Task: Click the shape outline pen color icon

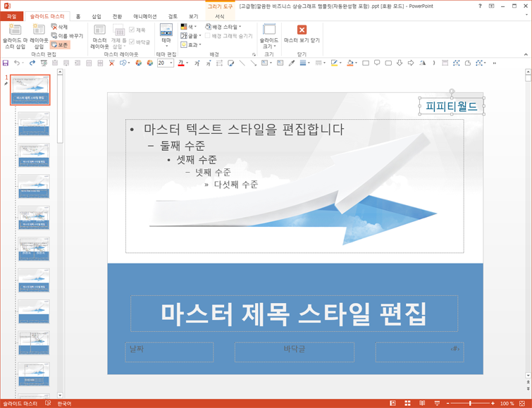Action: click(x=334, y=63)
